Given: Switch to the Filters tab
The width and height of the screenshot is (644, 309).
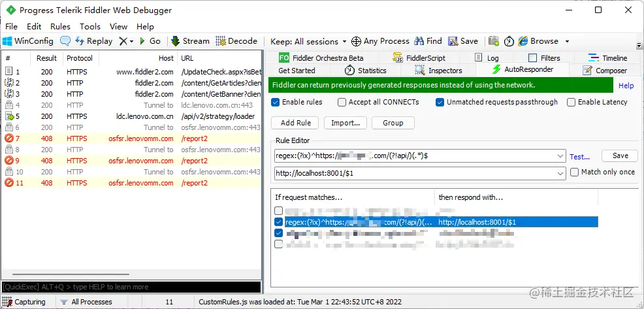Looking at the screenshot, I should (x=544, y=58).
